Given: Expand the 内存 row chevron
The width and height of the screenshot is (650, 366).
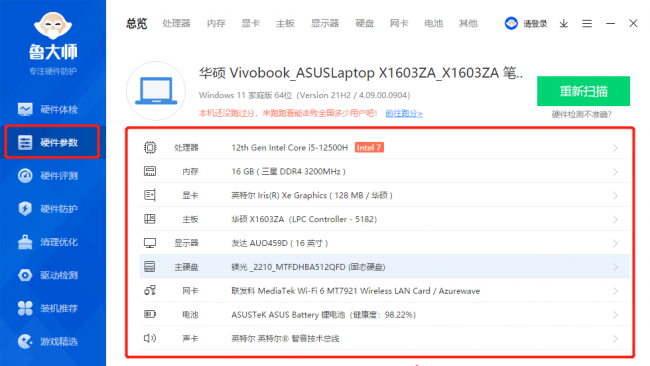Looking at the screenshot, I should (615, 172).
